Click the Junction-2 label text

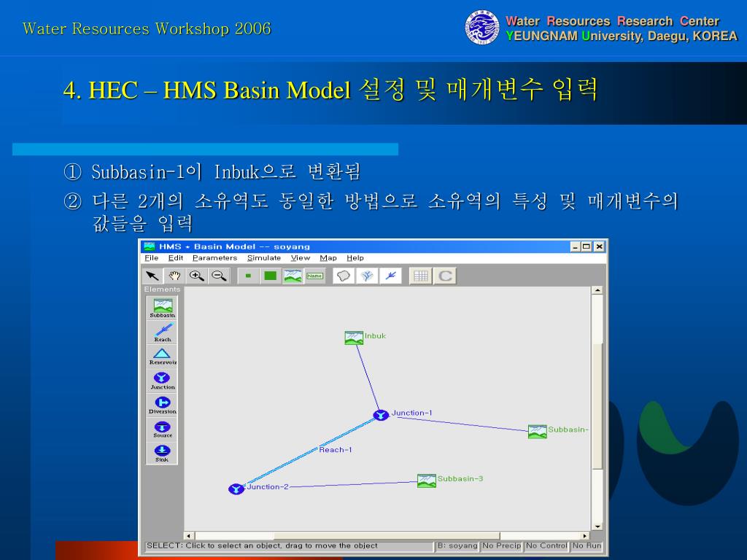pyautogui.click(x=268, y=486)
